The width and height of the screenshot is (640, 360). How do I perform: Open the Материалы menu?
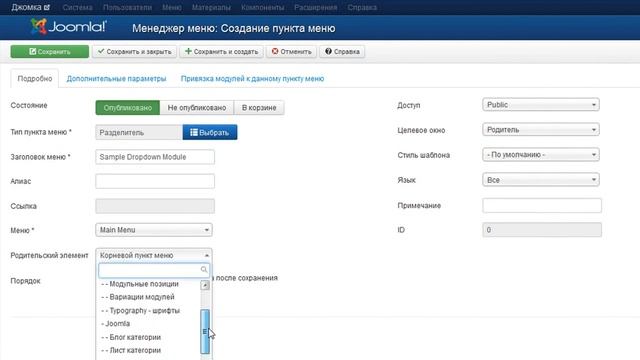pos(211,7)
